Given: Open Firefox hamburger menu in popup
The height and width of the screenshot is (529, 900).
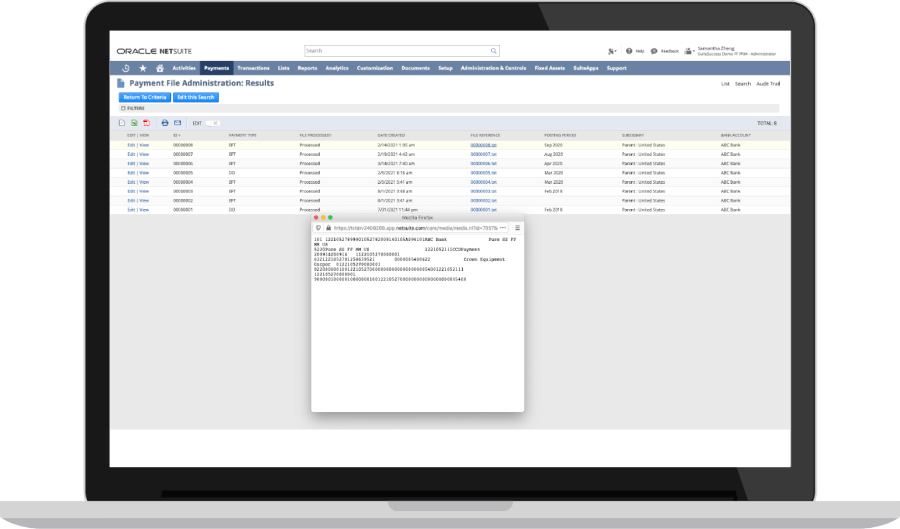Looking at the screenshot, I should (517, 228).
